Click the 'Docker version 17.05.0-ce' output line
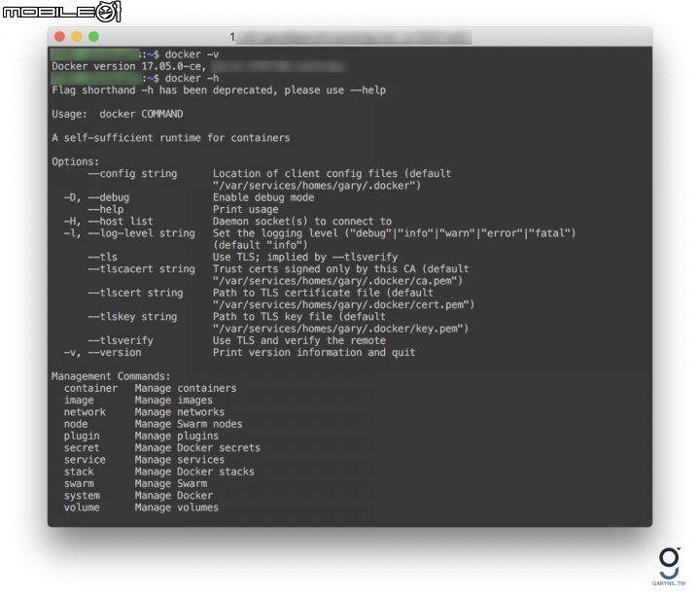The image size is (700, 595). (129, 66)
